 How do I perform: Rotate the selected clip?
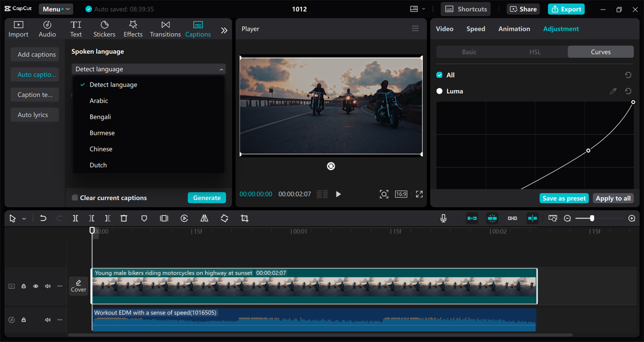click(x=224, y=218)
